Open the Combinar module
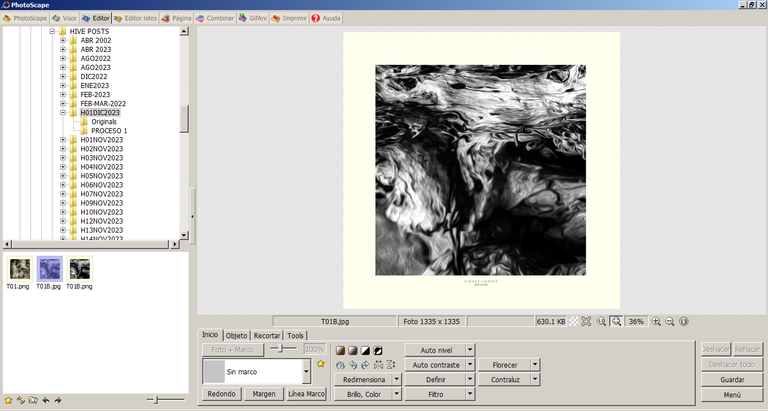 pos(215,18)
